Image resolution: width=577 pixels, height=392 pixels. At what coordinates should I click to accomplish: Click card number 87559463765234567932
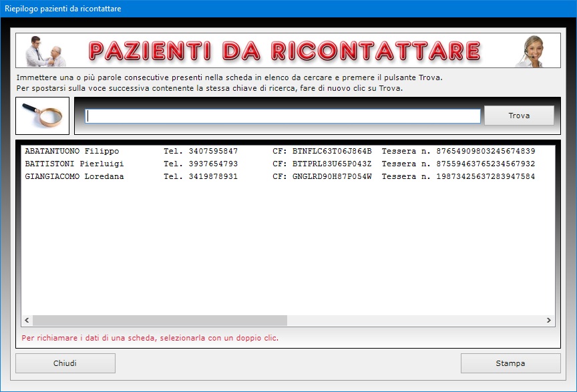pos(486,164)
